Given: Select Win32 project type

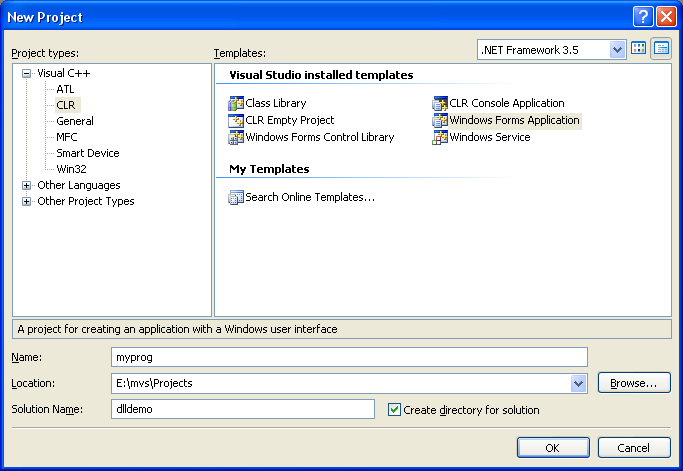Looking at the screenshot, I should [71, 169].
